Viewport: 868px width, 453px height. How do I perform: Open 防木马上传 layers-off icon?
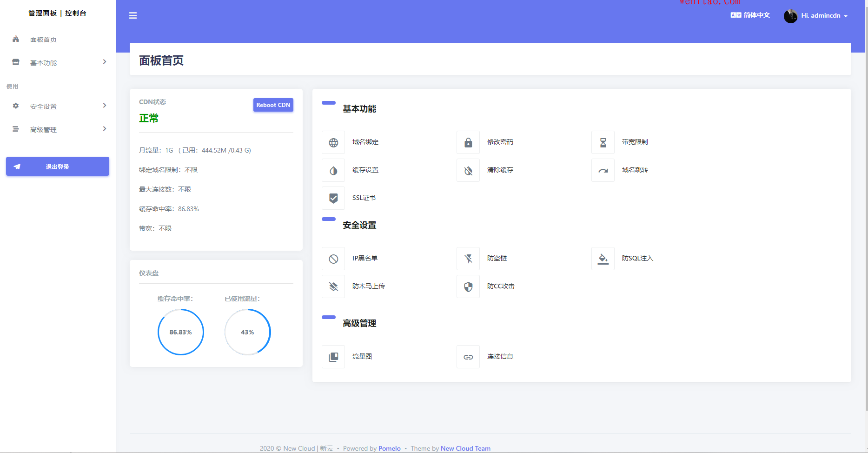pos(333,286)
